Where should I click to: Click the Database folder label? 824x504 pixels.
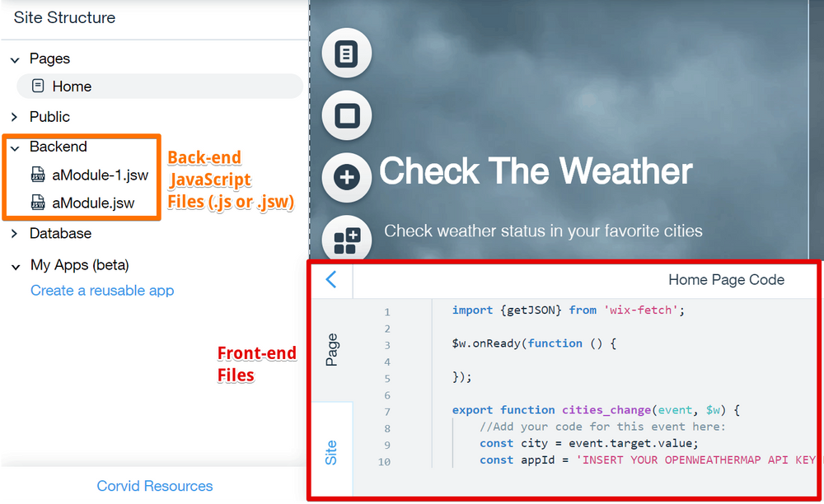click(60, 233)
